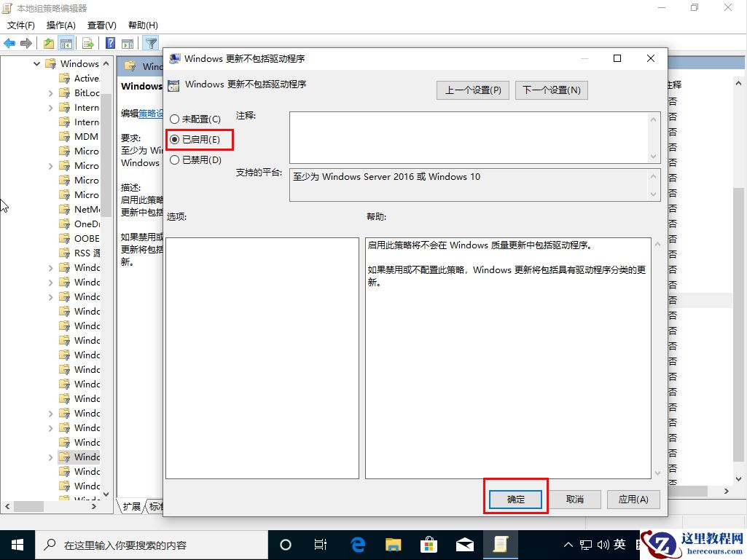Image resolution: width=747 pixels, height=560 pixels.
Task: Click the 确定 button
Action: click(515, 499)
